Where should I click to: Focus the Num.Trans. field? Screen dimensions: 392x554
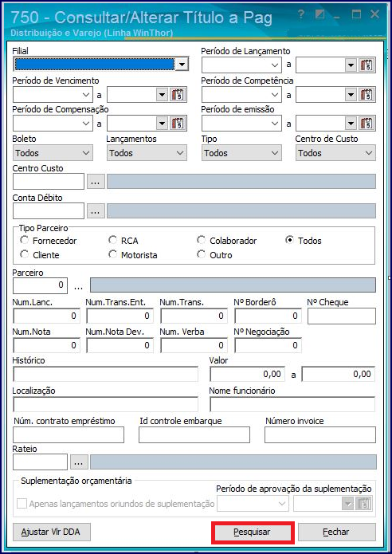(194, 316)
